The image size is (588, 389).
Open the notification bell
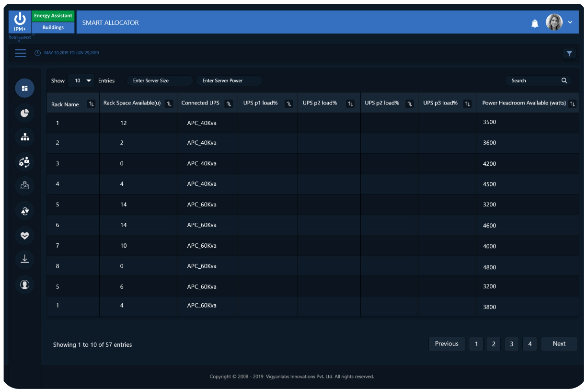(x=535, y=23)
